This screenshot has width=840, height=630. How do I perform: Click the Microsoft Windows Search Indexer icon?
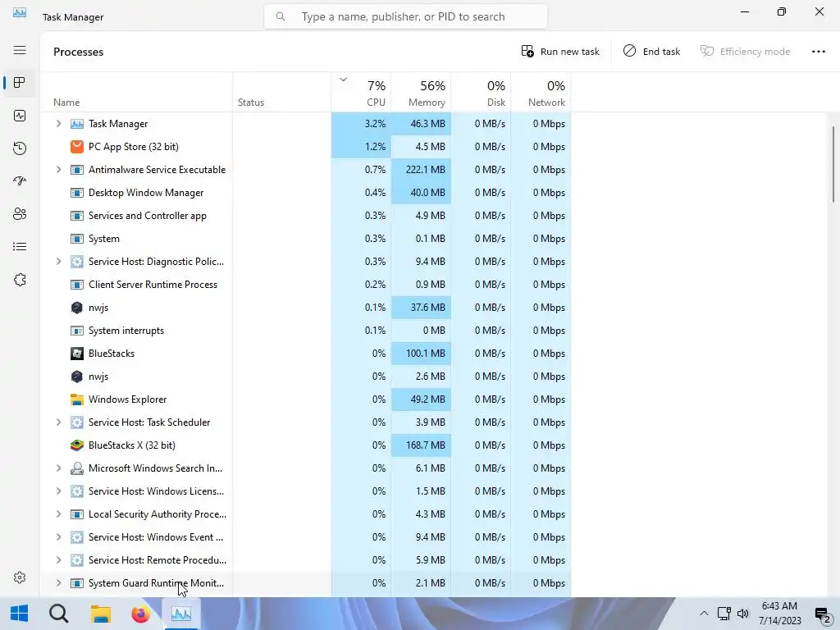(x=77, y=468)
